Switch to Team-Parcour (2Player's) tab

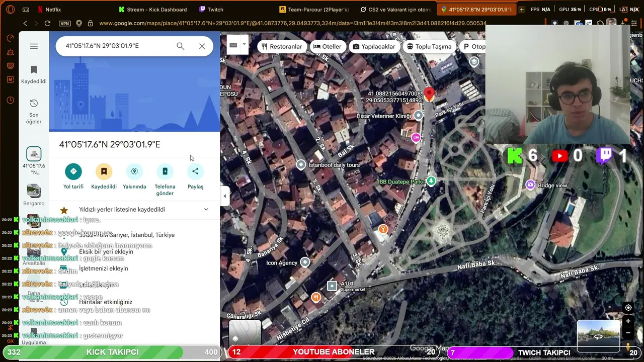coord(315,9)
